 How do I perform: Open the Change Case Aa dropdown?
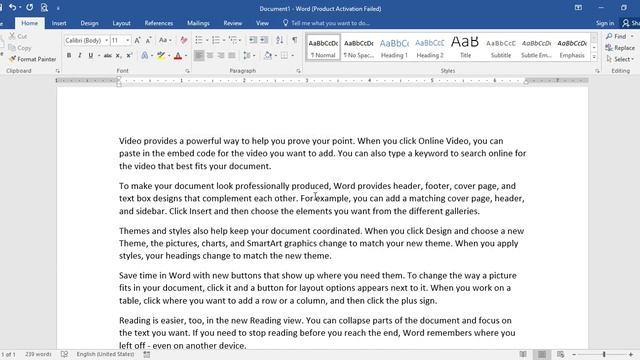click(x=165, y=40)
